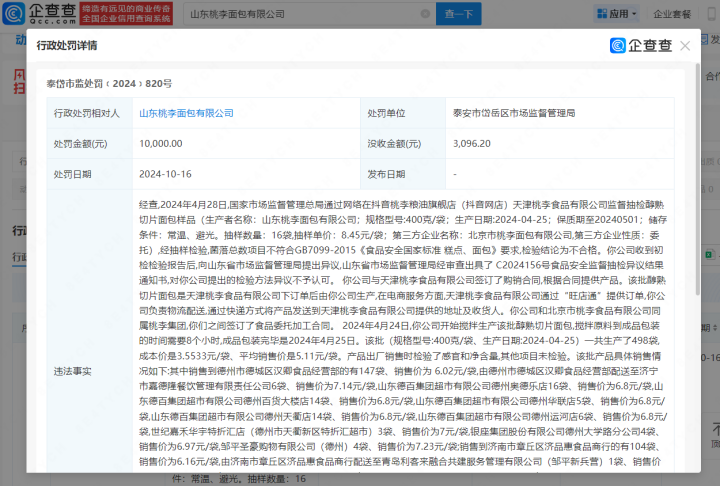720x487 pixels.
Task: Select the document number 泰岱市监处罚〔2024〕820号
Action: [x=109, y=84]
